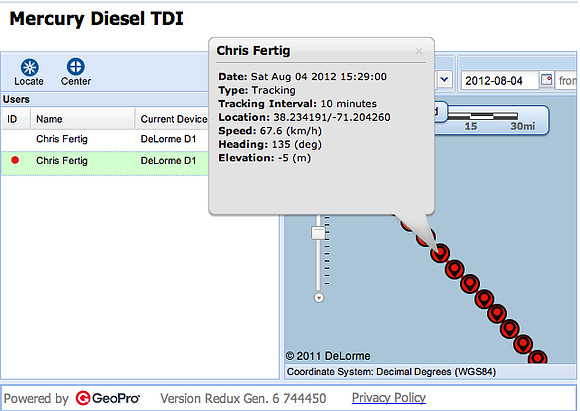
Task: Open the Privacy Policy link
Action: (x=389, y=398)
